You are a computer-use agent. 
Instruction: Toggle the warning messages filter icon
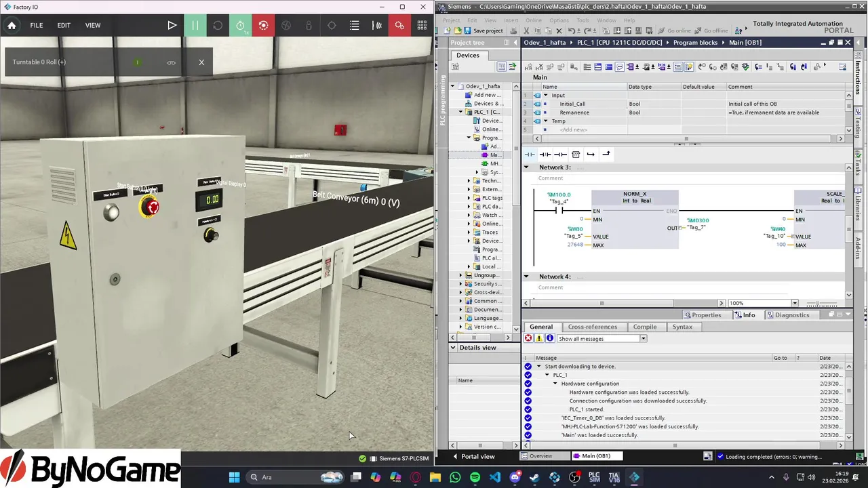(x=539, y=338)
